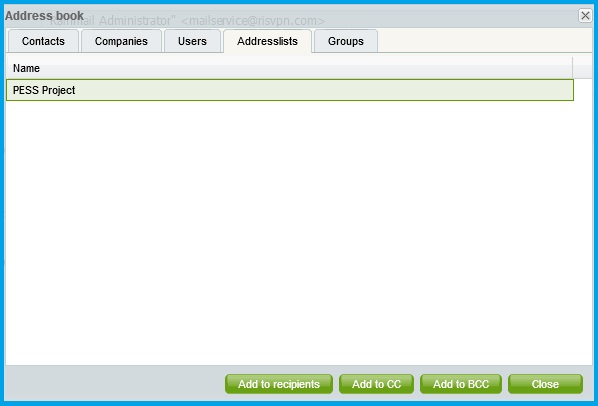Click empty white area below PESS Project
Screen dimensions: 598x406
tap(290, 233)
